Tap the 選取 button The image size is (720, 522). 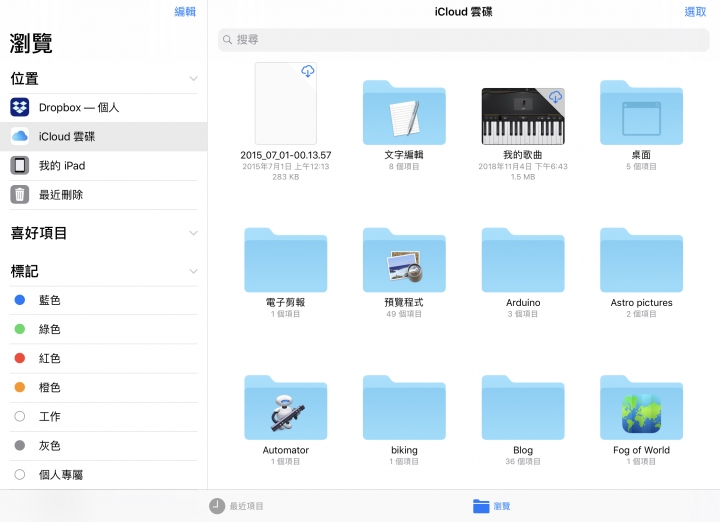coord(695,11)
